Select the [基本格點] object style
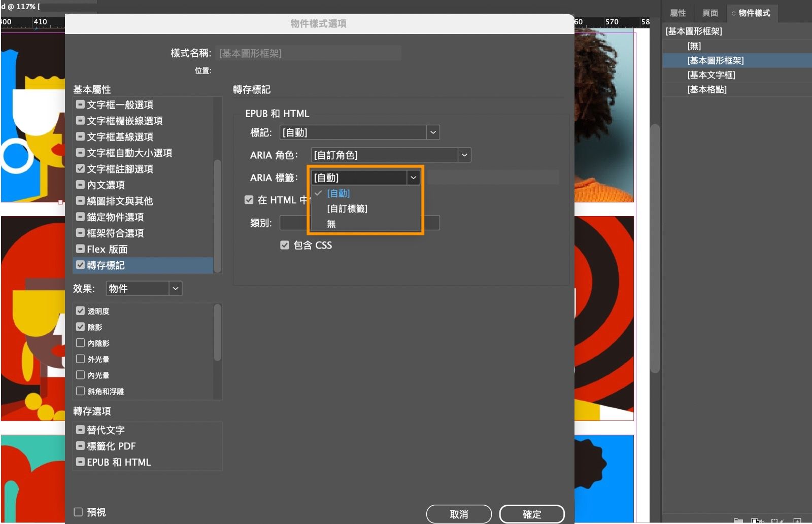 pyautogui.click(x=737, y=89)
